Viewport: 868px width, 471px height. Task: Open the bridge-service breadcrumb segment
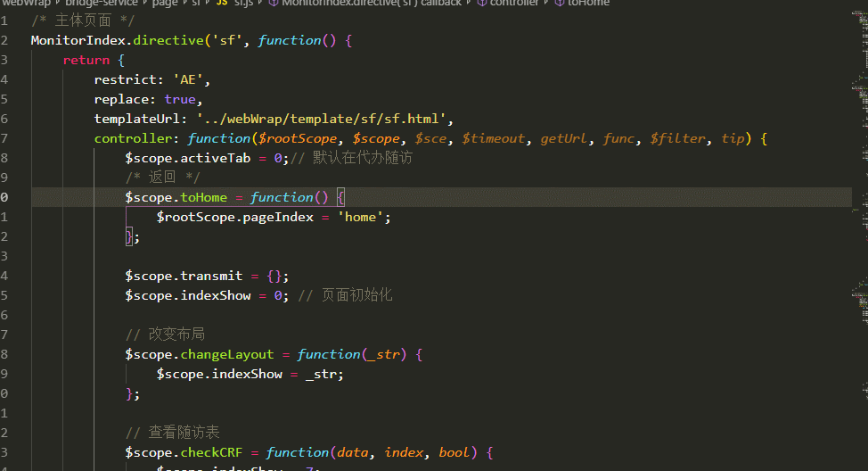(x=102, y=3)
